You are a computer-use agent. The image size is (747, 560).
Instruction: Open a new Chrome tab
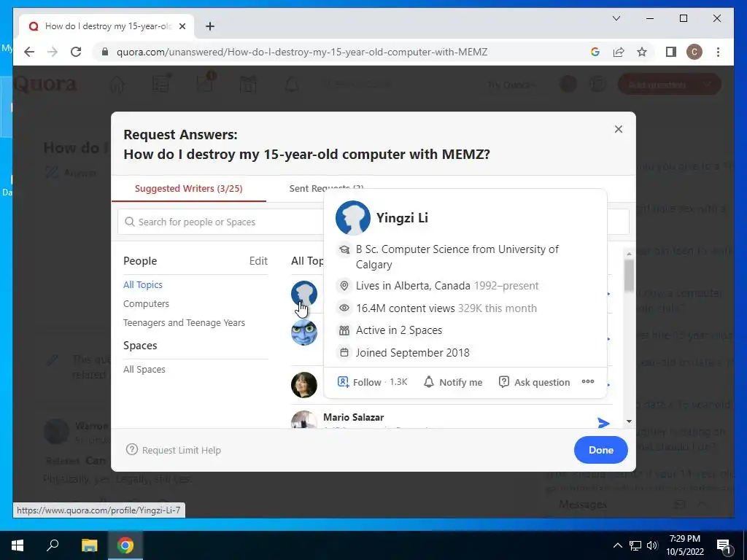pyautogui.click(x=210, y=26)
